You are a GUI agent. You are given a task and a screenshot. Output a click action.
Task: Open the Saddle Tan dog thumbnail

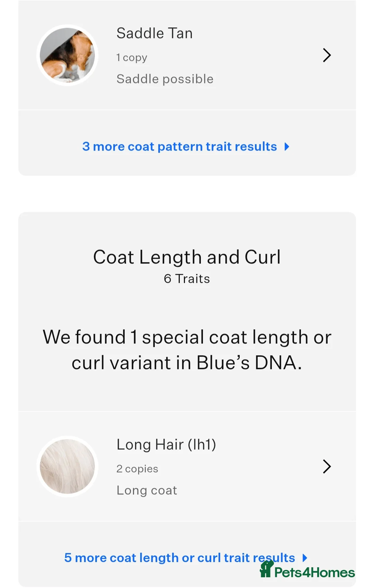(67, 55)
